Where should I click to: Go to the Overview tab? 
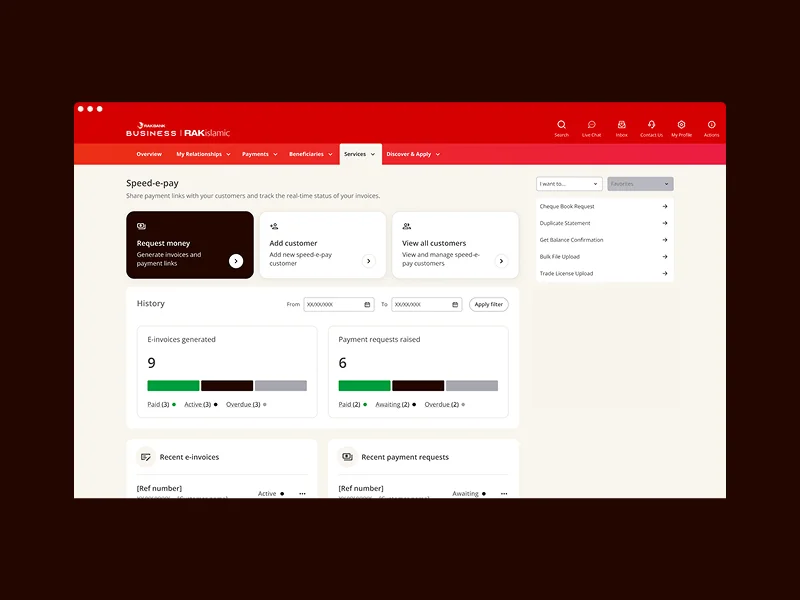click(x=149, y=154)
